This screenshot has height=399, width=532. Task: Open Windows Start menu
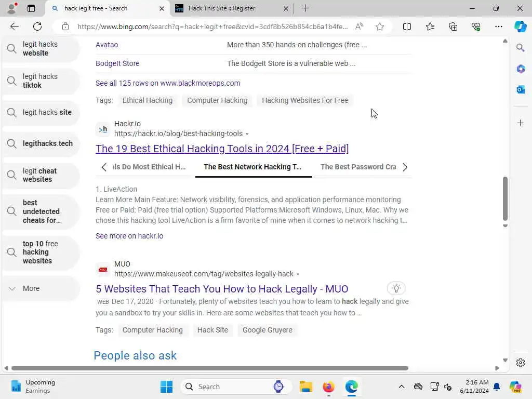[x=166, y=387]
